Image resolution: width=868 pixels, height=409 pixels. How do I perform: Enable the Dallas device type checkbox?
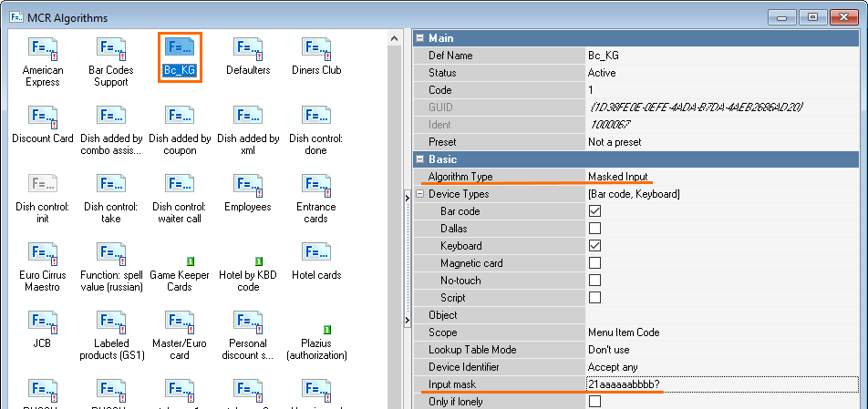pos(594,229)
